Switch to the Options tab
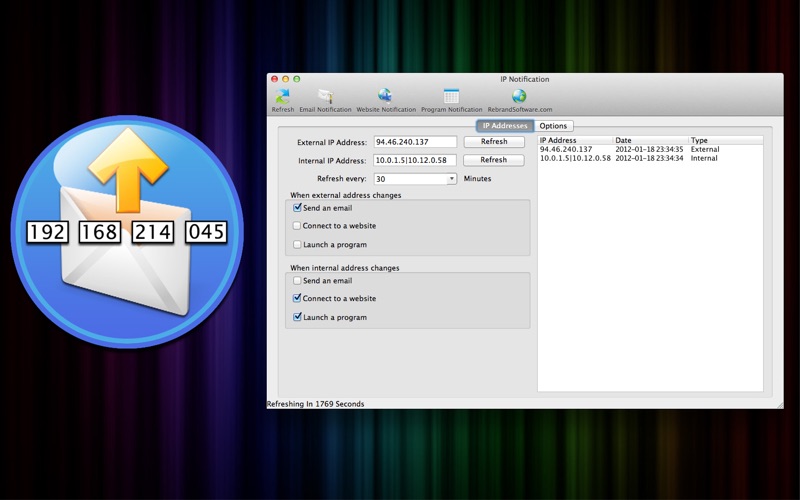The image size is (800, 500). tap(553, 126)
